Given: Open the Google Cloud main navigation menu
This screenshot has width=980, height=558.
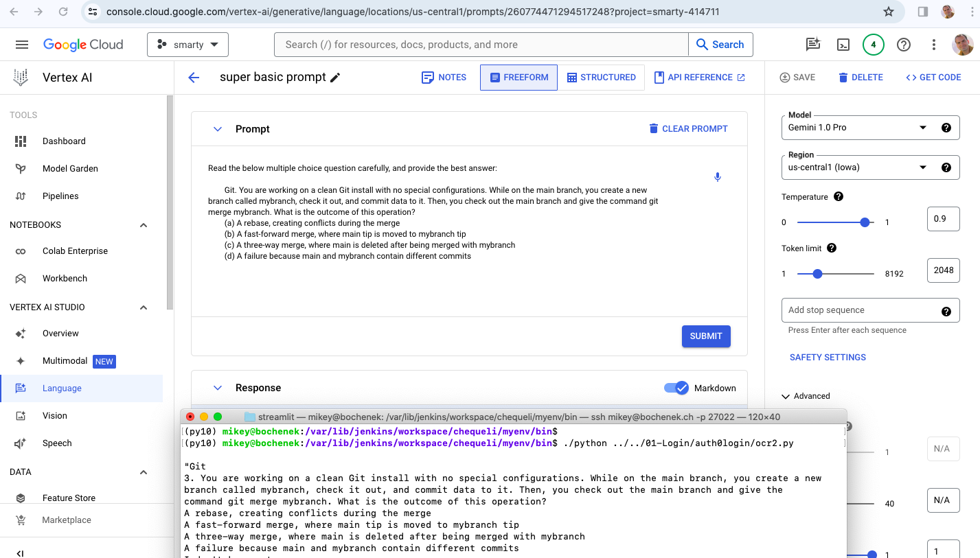Looking at the screenshot, I should click(x=22, y=45).
